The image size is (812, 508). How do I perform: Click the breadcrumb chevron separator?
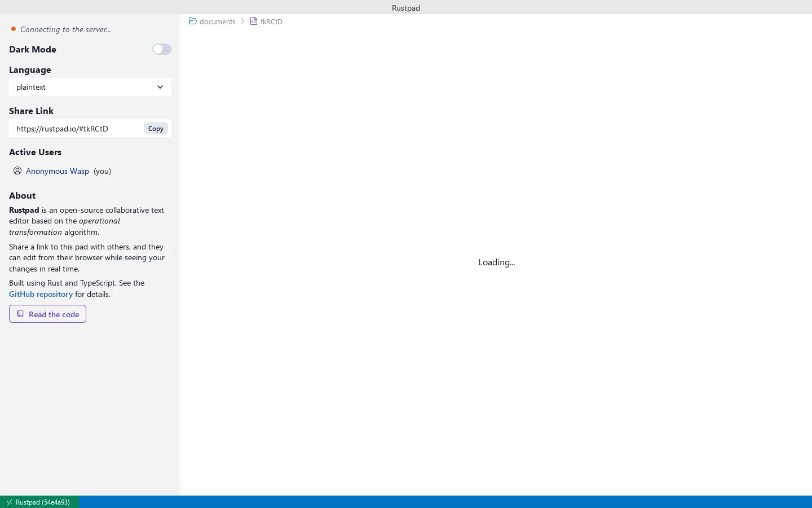coord(243,21)
